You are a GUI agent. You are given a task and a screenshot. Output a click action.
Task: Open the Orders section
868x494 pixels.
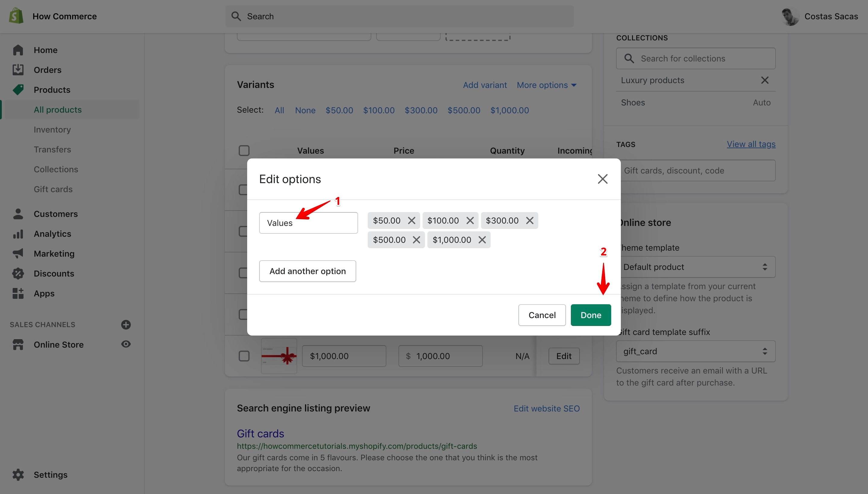[x=47, y=70]
